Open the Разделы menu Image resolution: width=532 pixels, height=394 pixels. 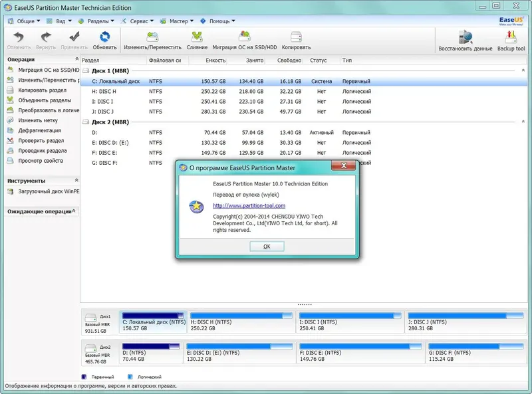96,21
